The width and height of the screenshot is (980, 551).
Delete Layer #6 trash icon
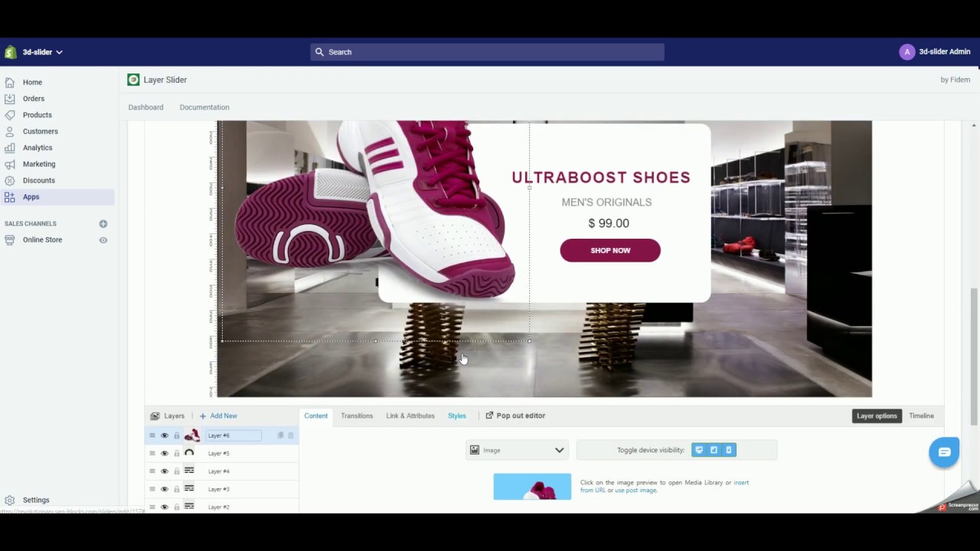pyautogui.click(x=291, y=435)
